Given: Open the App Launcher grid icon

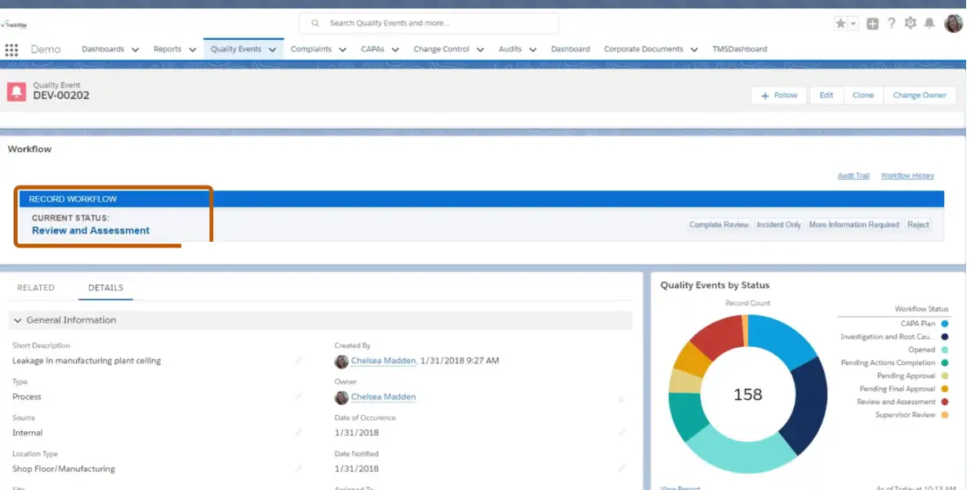Looking at the screenshot, I should [11, 50].
